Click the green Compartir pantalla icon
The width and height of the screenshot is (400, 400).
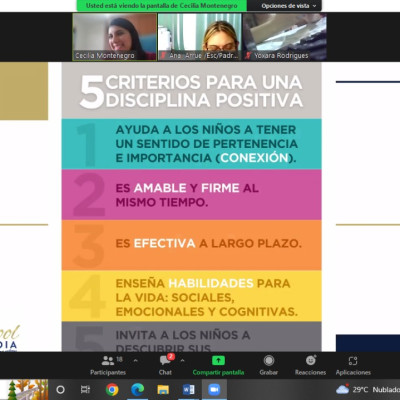[218, 360]
